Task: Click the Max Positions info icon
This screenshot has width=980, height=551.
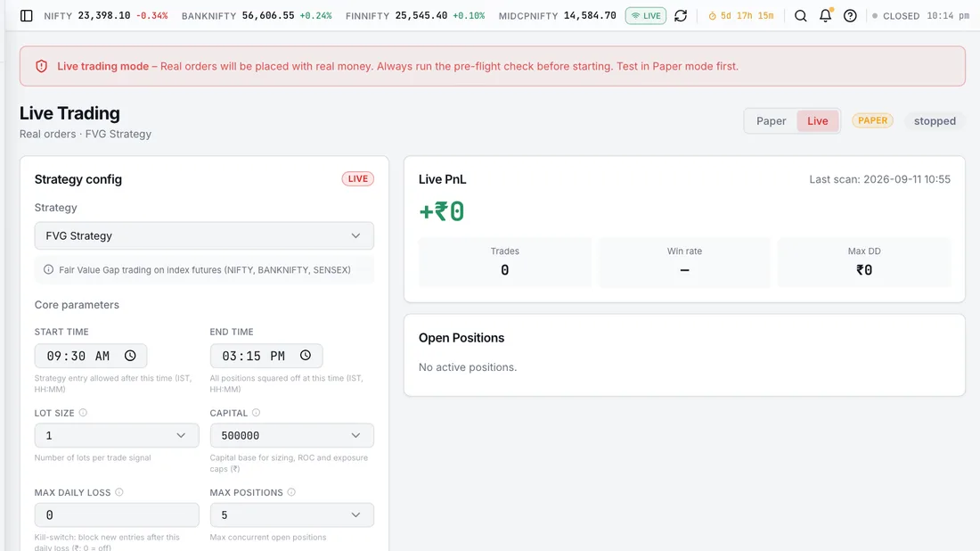Action: coord(291,492)
